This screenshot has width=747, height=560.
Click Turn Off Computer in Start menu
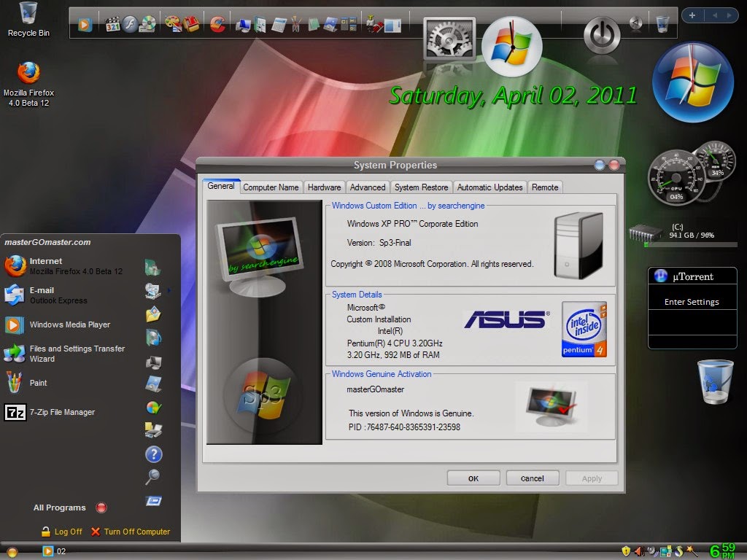coord(131,532)
